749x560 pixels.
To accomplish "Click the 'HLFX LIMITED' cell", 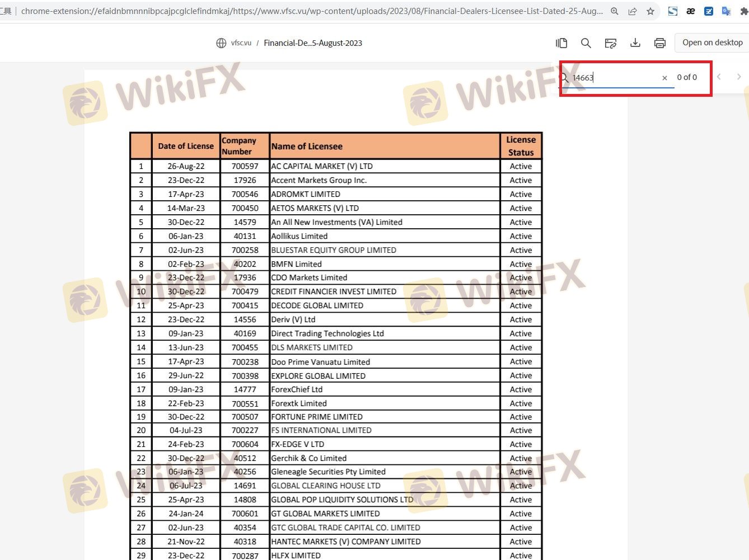I will (385, 555).
